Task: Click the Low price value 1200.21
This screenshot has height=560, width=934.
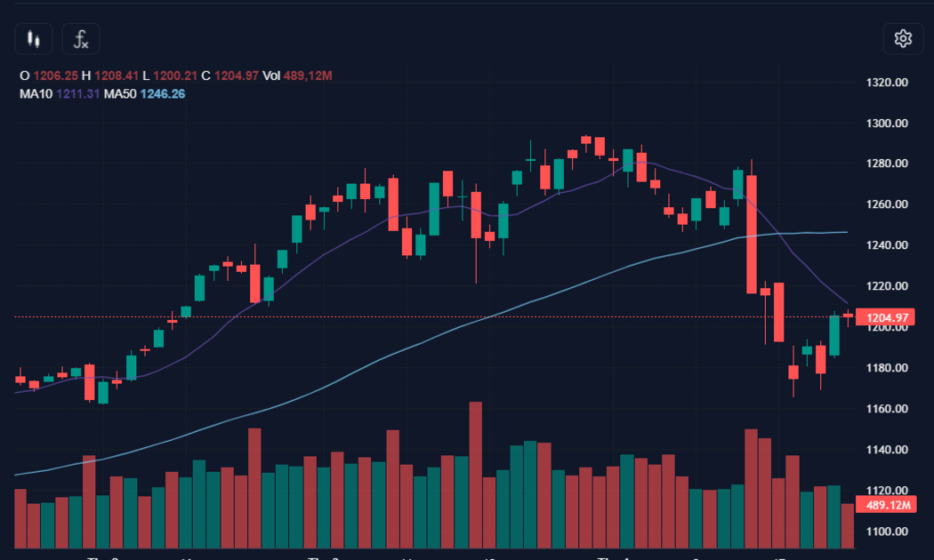Action: coord(175,76)
